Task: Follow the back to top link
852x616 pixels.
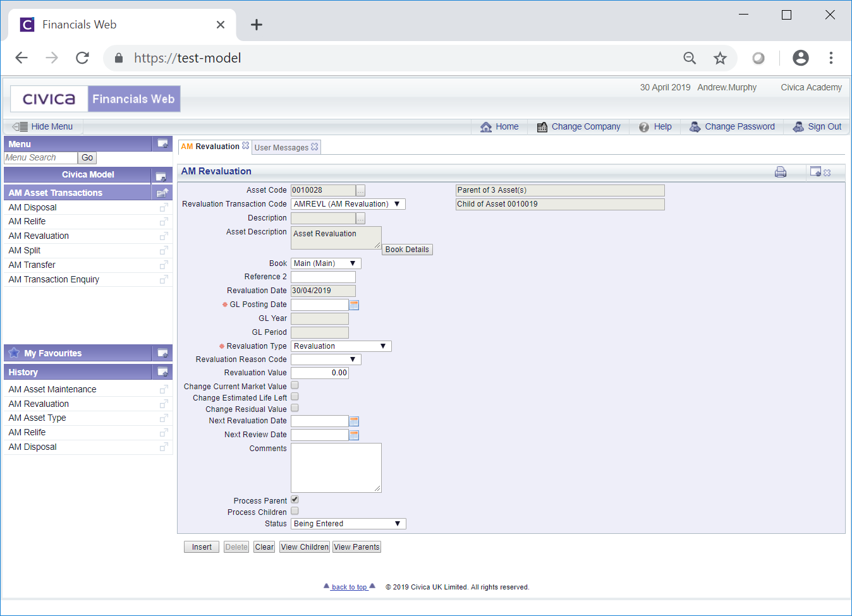Action: (x=350, y=587)
